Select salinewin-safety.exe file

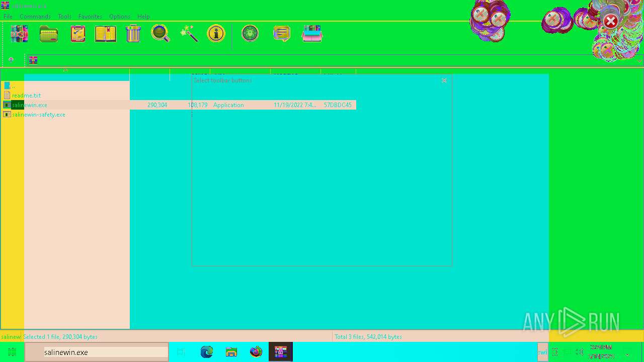34,114
